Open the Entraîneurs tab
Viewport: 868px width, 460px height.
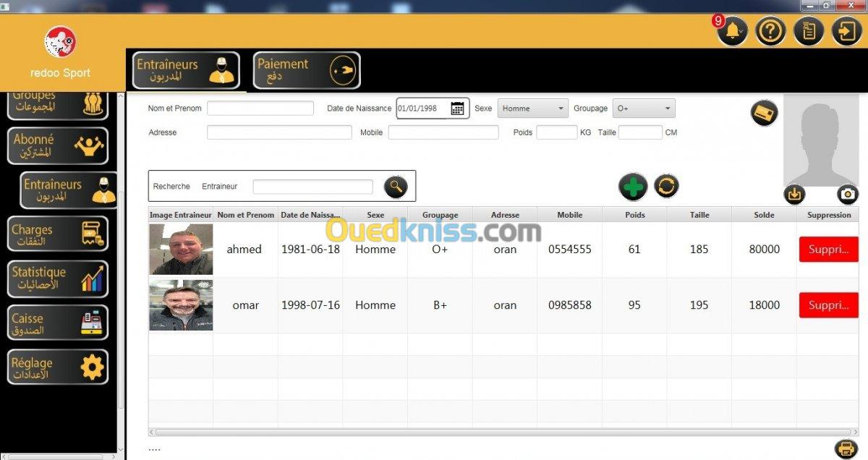point(187,70)
